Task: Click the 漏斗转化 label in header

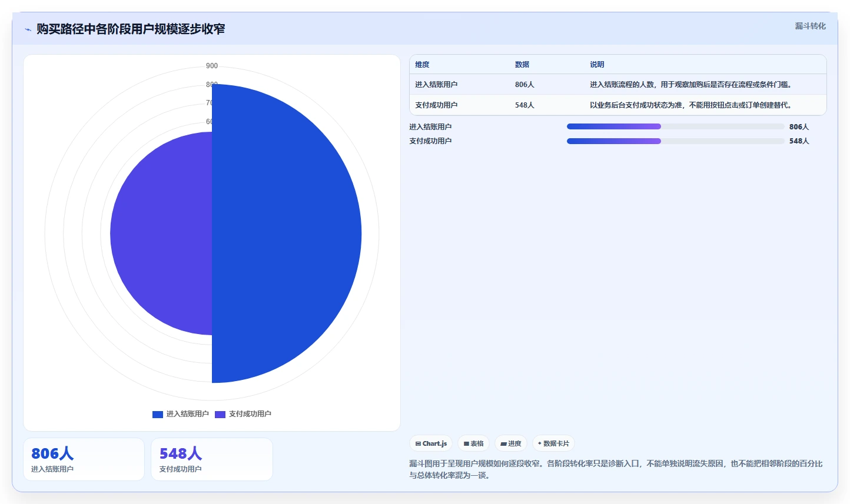Action: pos(810,26)
